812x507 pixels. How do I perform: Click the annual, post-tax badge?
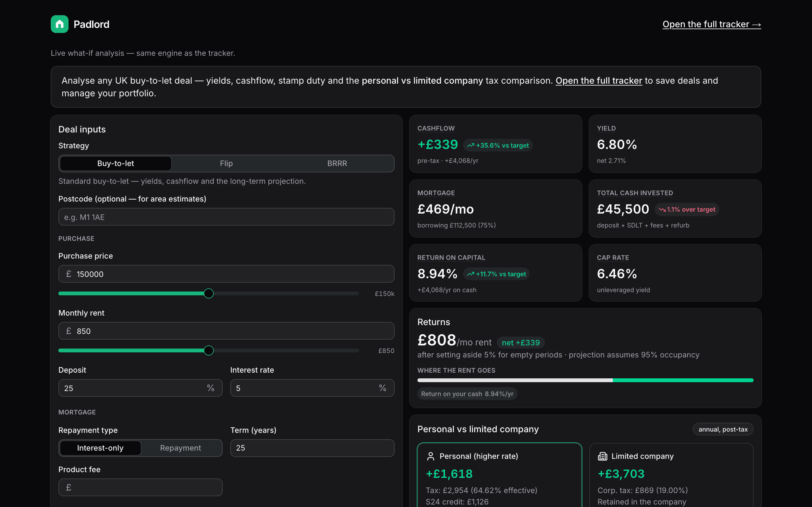coord(723,429)
